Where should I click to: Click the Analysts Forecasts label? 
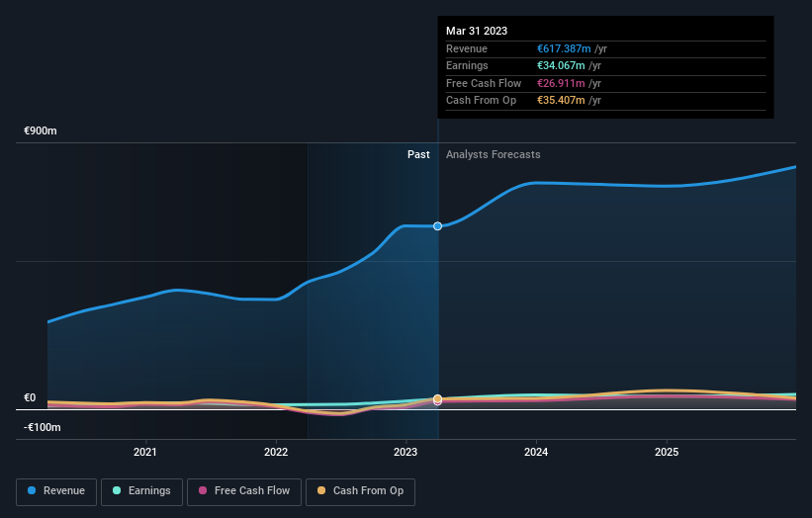point(493,154)
